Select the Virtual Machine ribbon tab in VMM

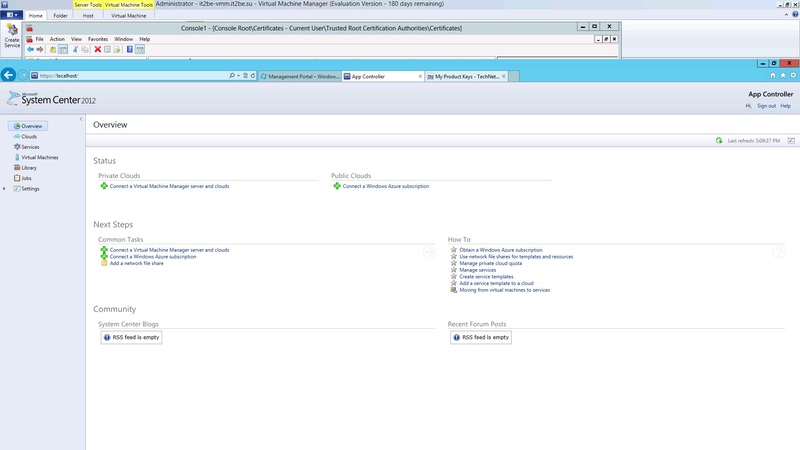coord(129,15)
